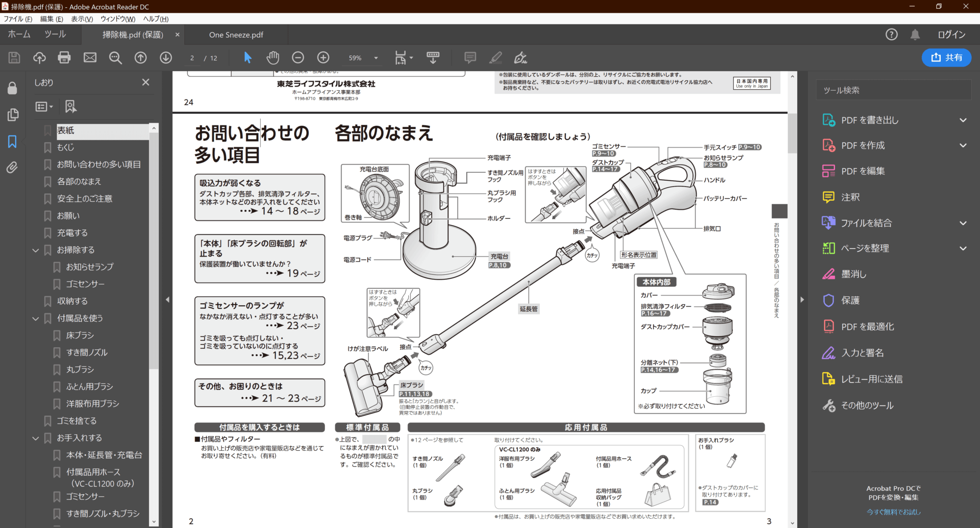980x528 pixels.
Task: Collapse the お掃除する bookmark
Action: pos(35,250)
